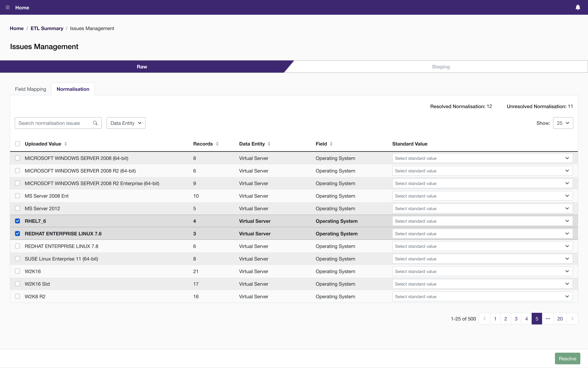Click the search magnifier icon
This screenshot has width=588, height=368.
(x=95, y=123)
